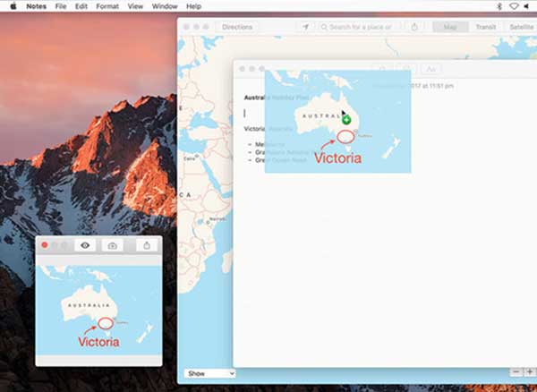Click the share icon in preview window
Viewport: 537px width, 392px height.
(x=147, y=245)
